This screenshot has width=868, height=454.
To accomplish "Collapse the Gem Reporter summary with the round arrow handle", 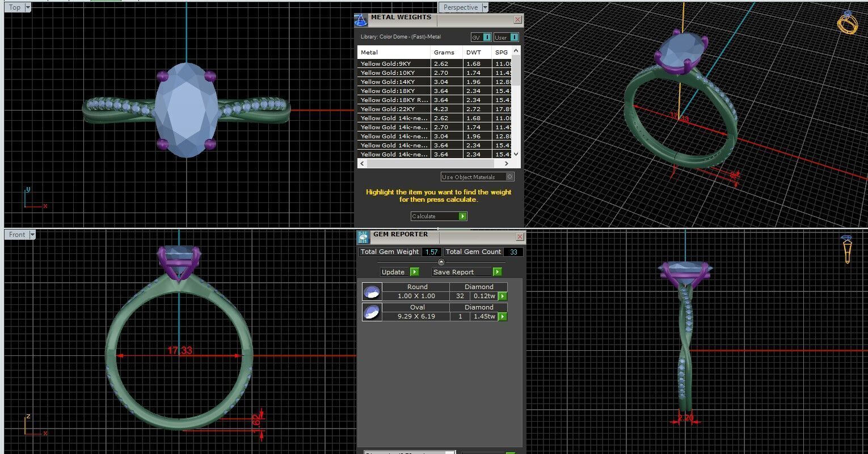I will tap(441, 261).
